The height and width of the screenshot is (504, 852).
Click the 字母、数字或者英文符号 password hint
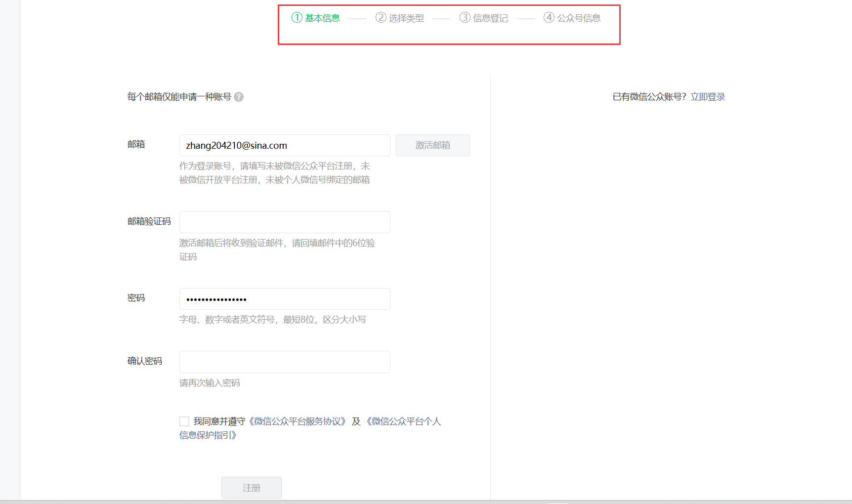click(x=273, y=320)
